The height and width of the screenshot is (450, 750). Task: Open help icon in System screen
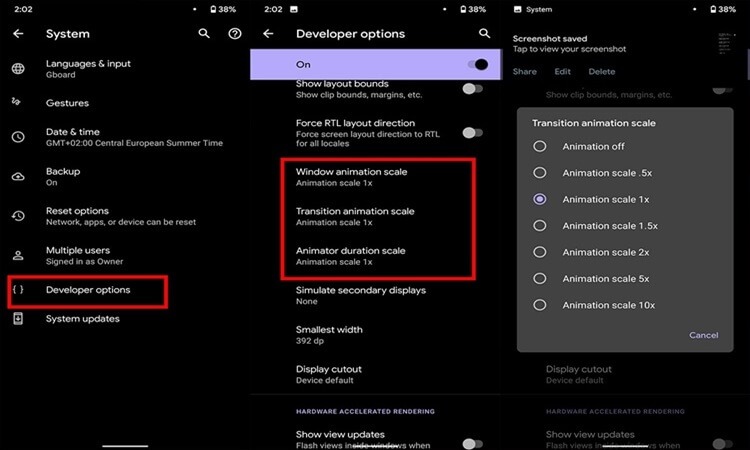tap(235, 33)
